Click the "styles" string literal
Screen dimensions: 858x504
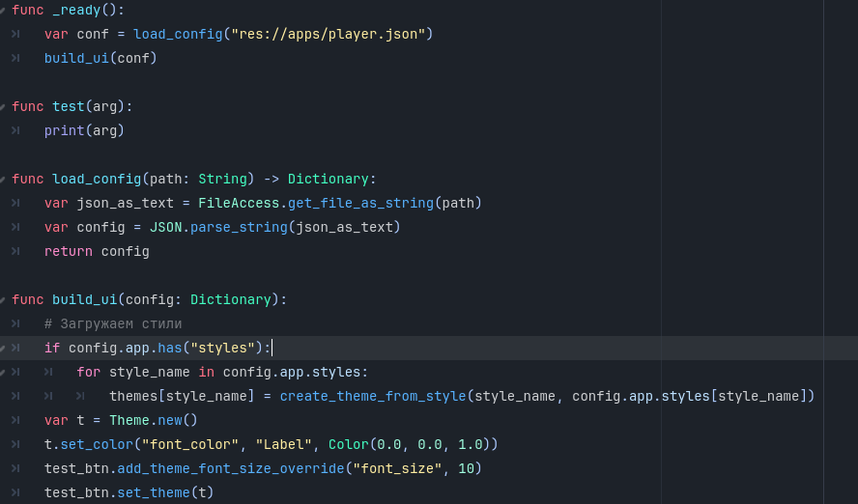[222, 348]
